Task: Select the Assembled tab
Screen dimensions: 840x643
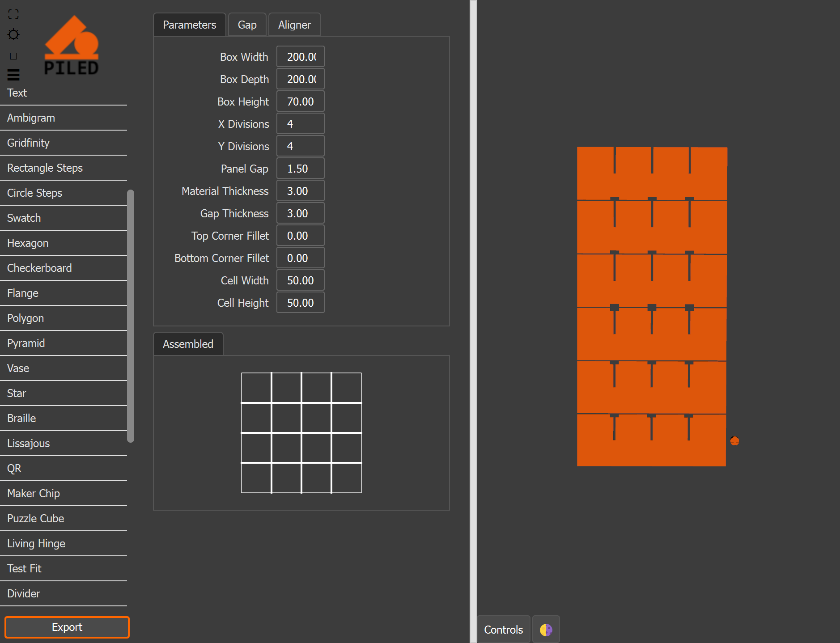Action: tap(188, 344)
